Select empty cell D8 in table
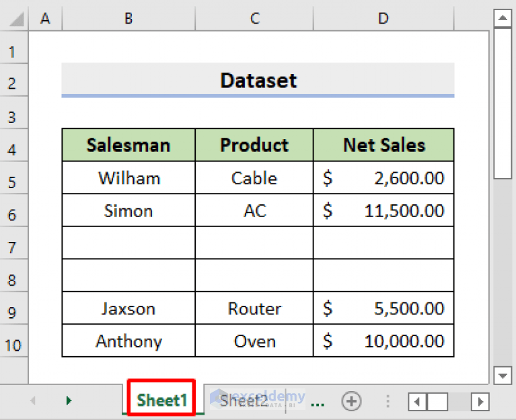The width and height of the screenshot is (516, 420). pos(383,276)
